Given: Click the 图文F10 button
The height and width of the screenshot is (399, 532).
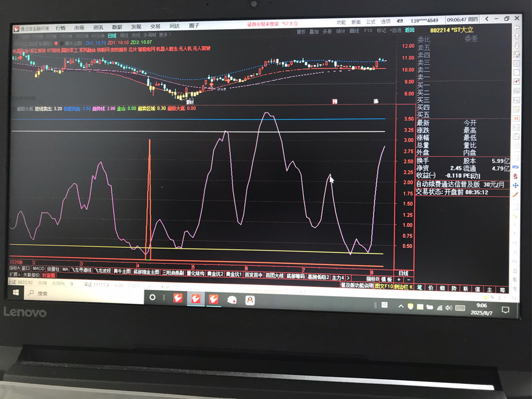Looking at the screenshot, I should (384, 286).
